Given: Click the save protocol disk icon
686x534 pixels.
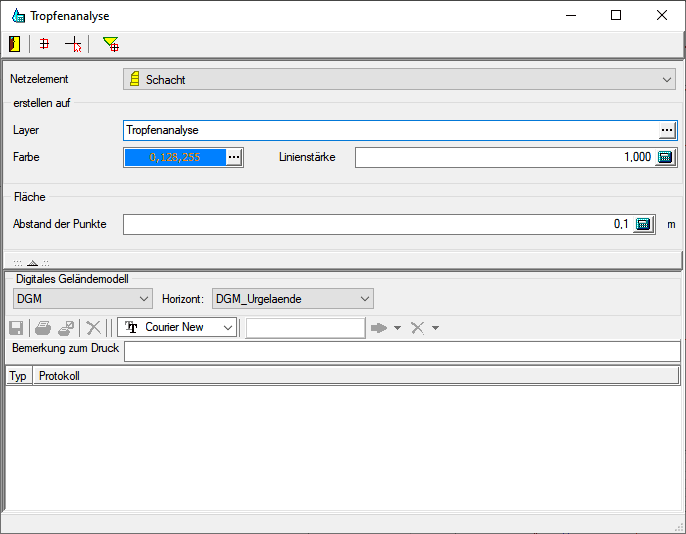Looking at the screenshot, I should [x=16, y=327].
